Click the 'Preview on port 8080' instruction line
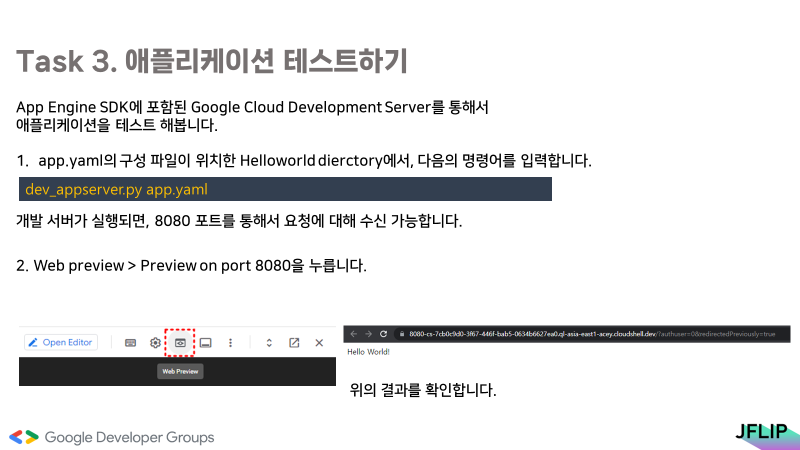 coord(191,266)
